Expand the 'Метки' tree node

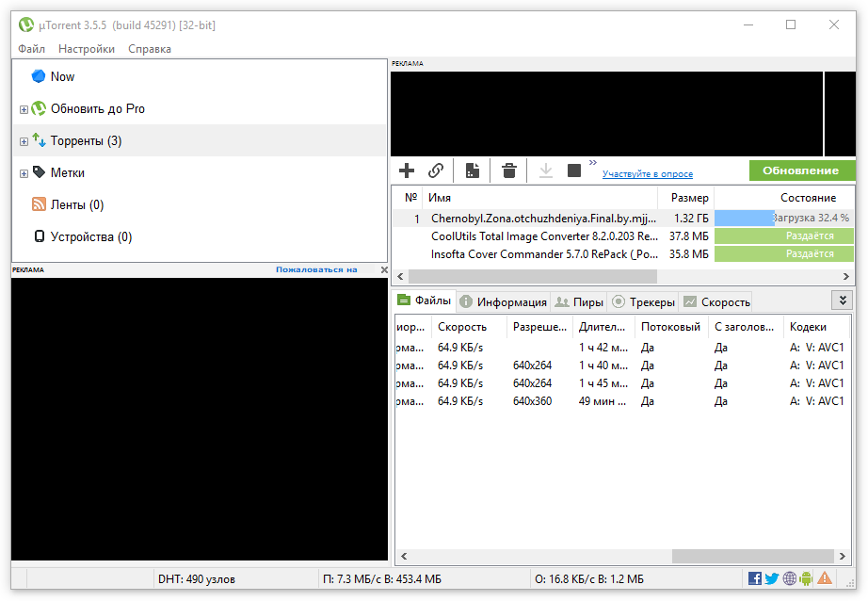click(24, 174)
